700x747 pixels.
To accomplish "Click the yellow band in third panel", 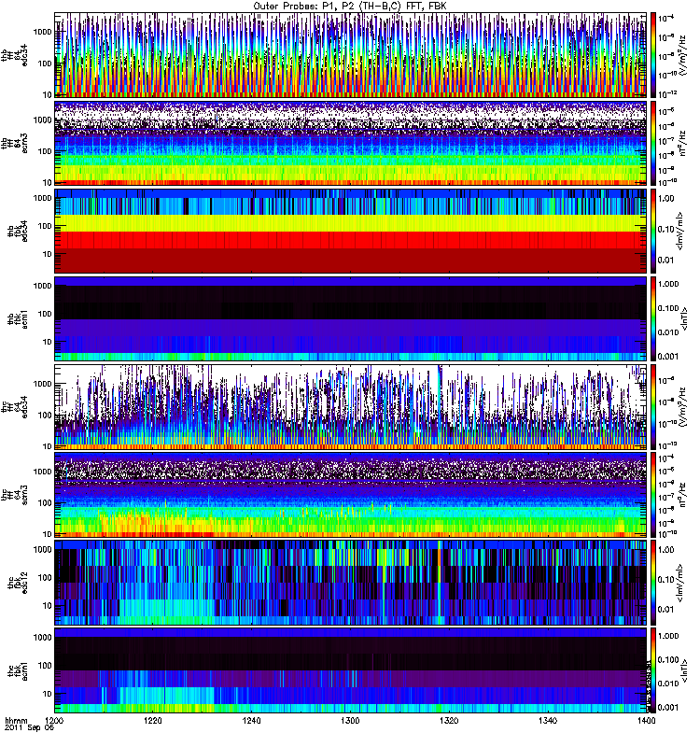I will click(350, 223).
